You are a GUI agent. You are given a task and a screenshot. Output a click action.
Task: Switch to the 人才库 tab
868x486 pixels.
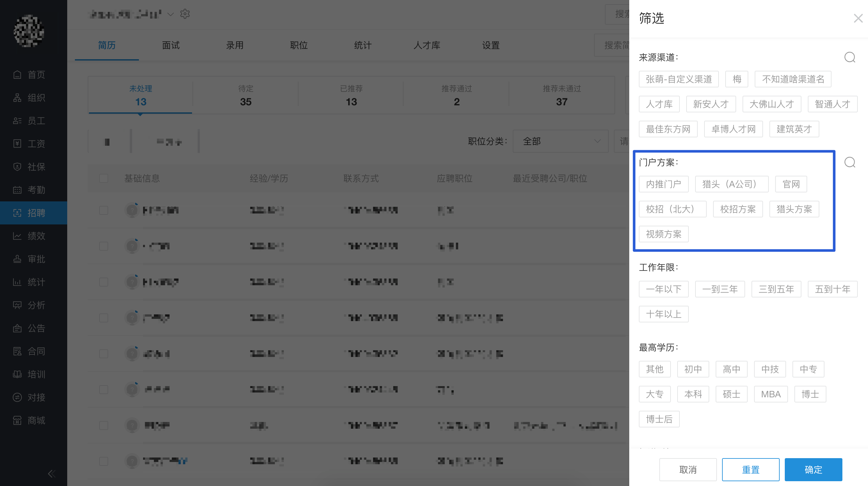coord(427,45)
